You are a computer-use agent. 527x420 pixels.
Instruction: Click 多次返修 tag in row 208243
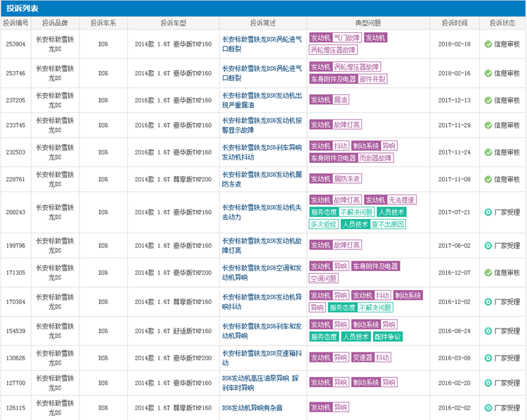pos(323,224)
